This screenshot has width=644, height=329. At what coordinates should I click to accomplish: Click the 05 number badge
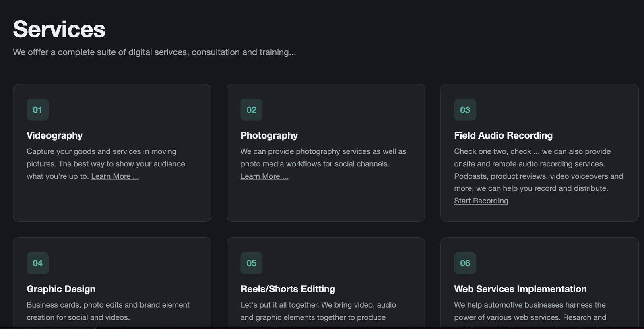[252, 263]
